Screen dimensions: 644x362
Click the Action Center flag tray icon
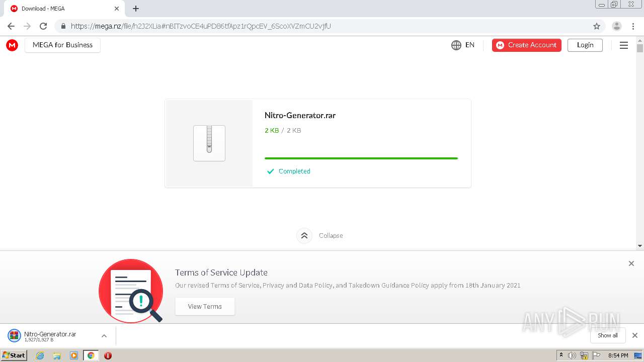(x=596, y=355)
